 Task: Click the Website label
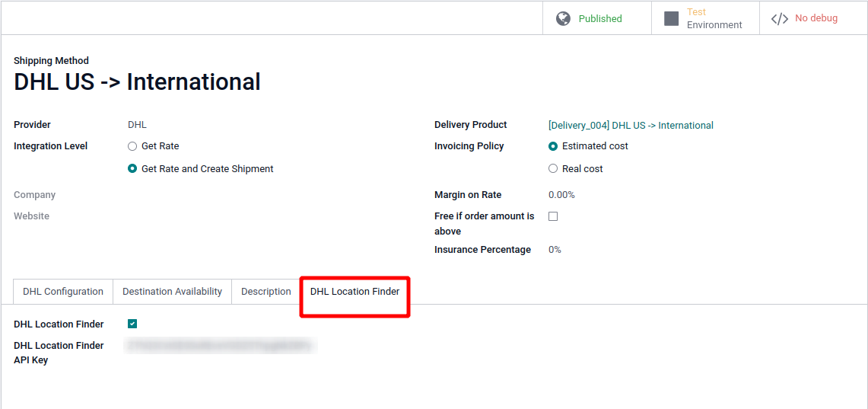[31, 216]
